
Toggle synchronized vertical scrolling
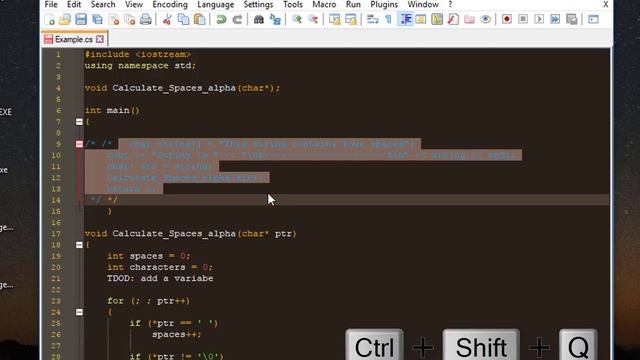point(334,19)
